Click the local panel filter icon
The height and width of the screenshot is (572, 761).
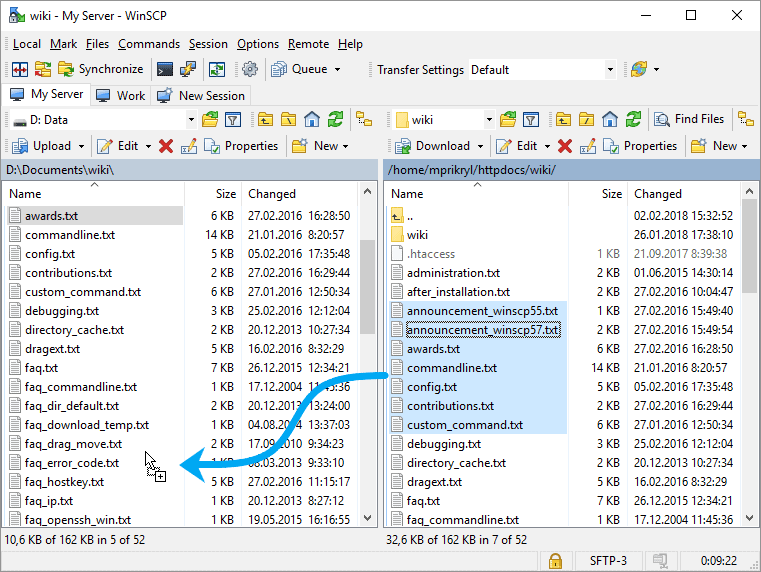(x=233, y=119)
